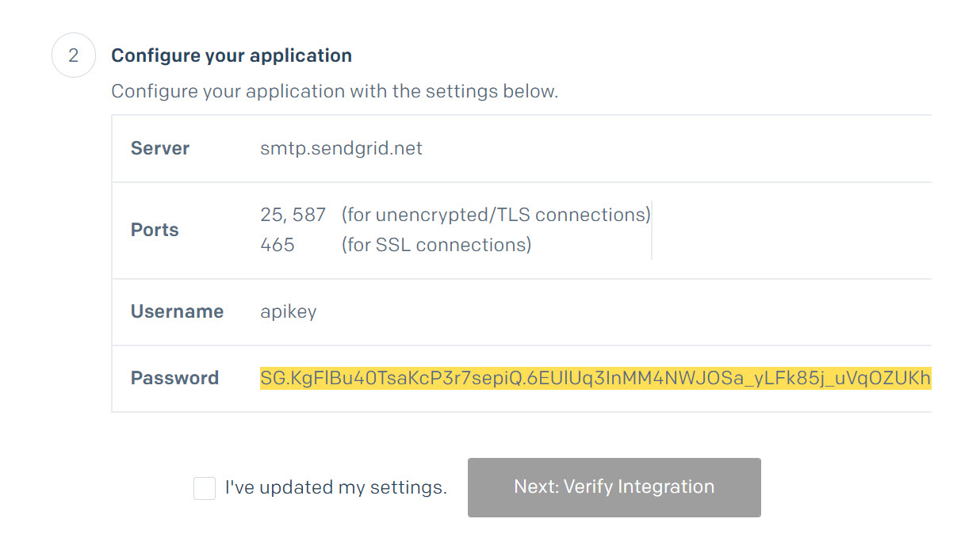Click the Server row label

[x=160, y=148]
